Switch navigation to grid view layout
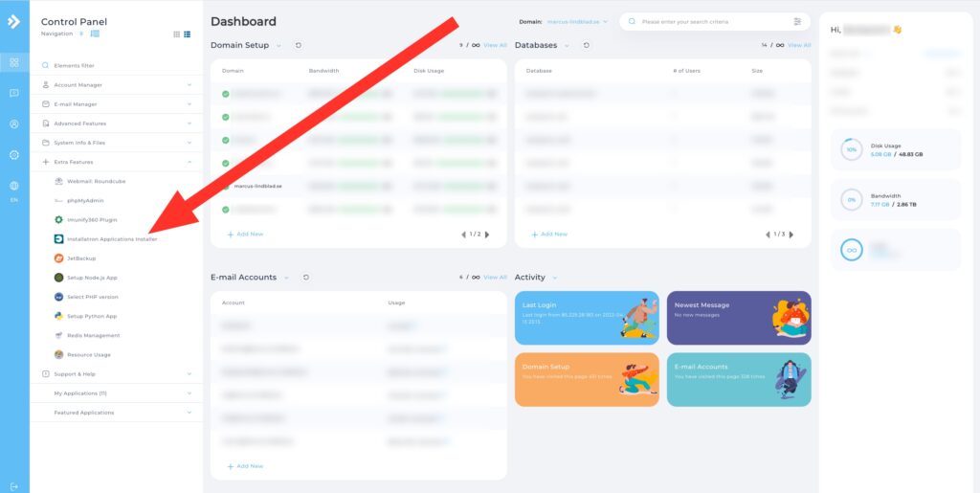 [177, 34]
